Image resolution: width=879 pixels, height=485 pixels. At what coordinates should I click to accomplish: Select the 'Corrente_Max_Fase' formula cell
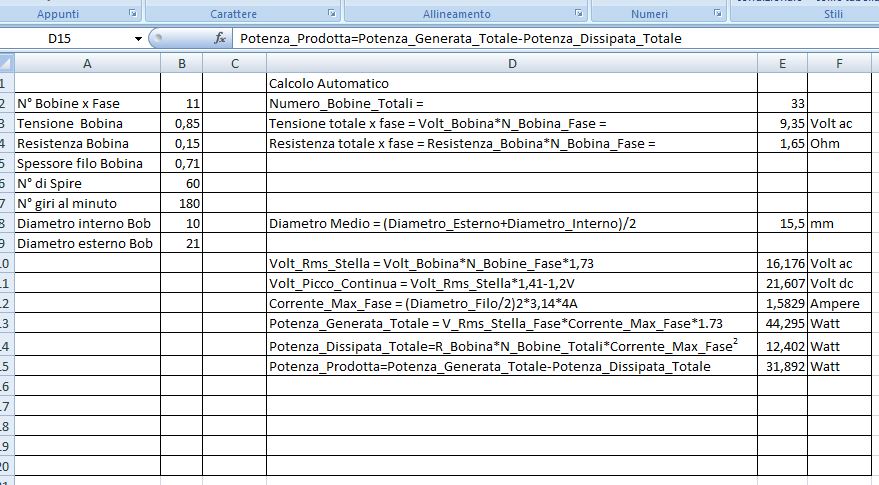(x=512, y=303)
